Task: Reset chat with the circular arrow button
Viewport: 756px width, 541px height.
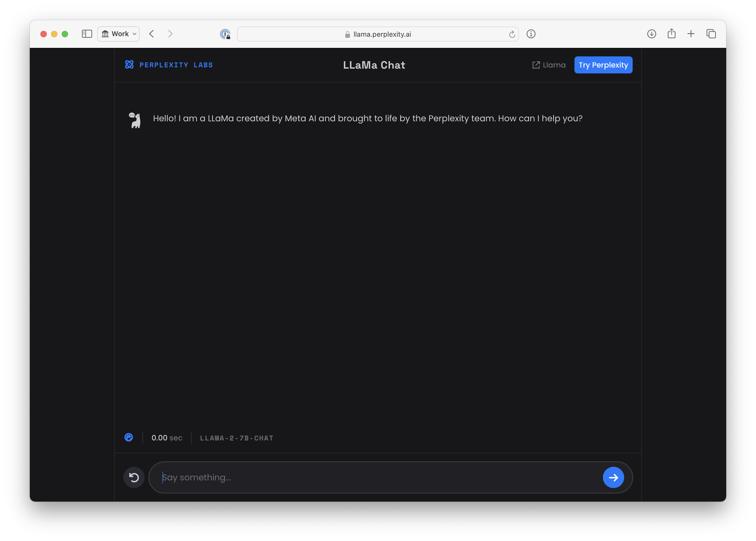Action: pyautogui.click(x=134, y=477)
